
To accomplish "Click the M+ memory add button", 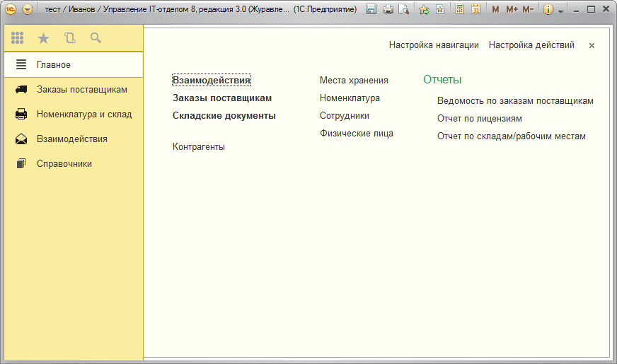I will (x=512, y=9).
